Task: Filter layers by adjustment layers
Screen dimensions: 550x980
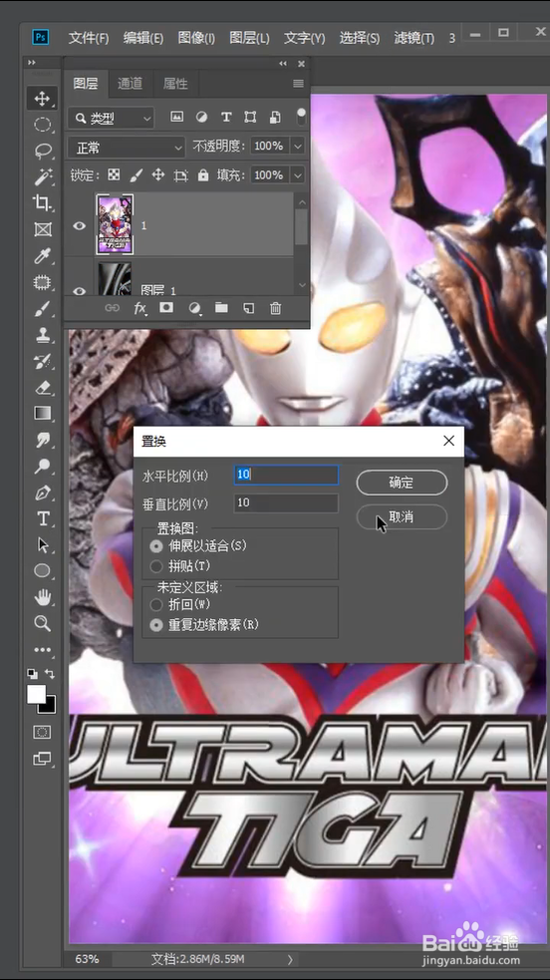Action: click(x=201, y=117)
